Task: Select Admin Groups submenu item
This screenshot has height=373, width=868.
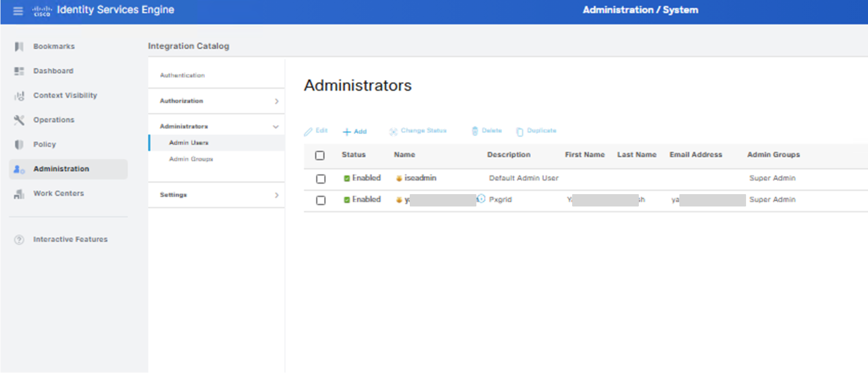Action: 191,159
